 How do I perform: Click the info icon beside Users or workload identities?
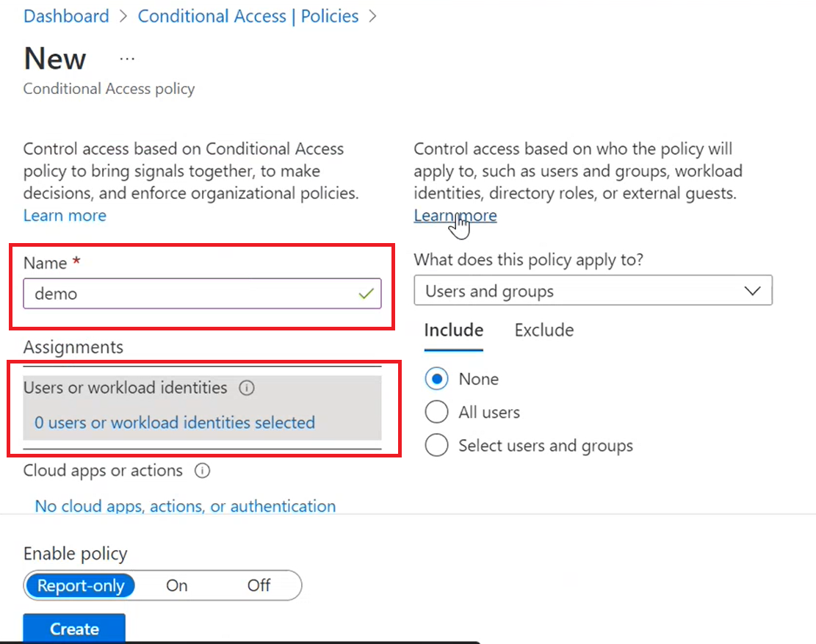(247, 388)
